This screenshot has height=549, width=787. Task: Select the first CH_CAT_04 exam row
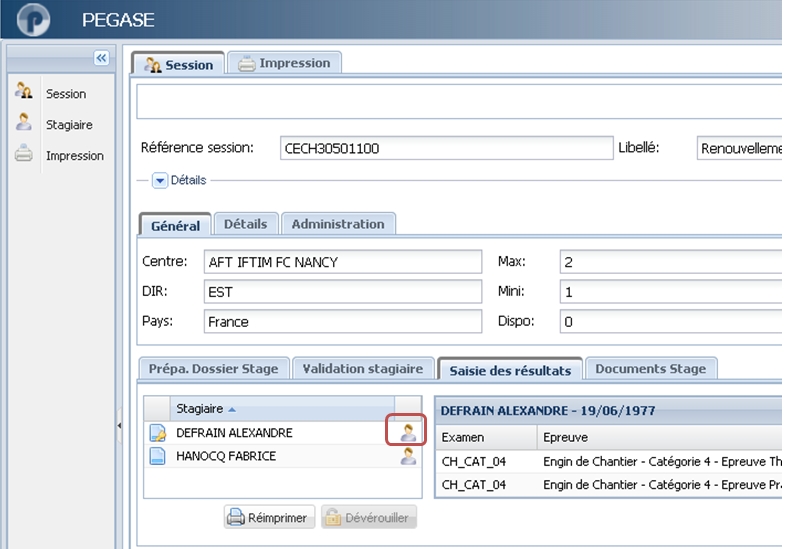(609, 461)
